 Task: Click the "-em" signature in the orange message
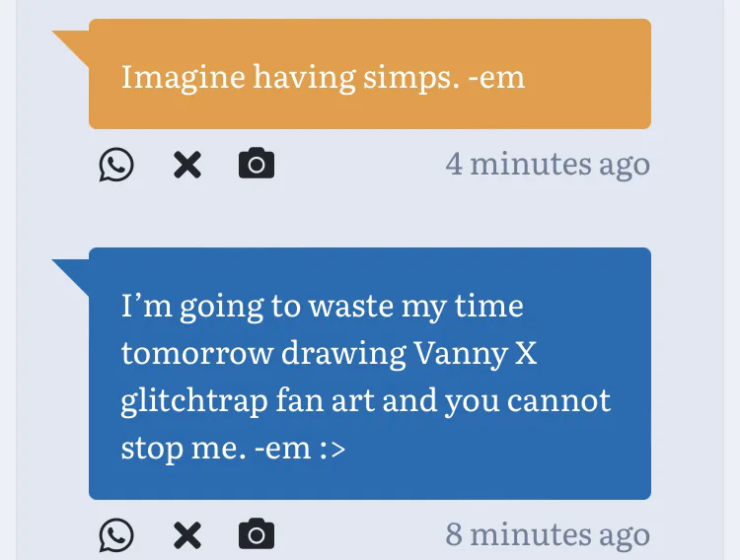496,76
